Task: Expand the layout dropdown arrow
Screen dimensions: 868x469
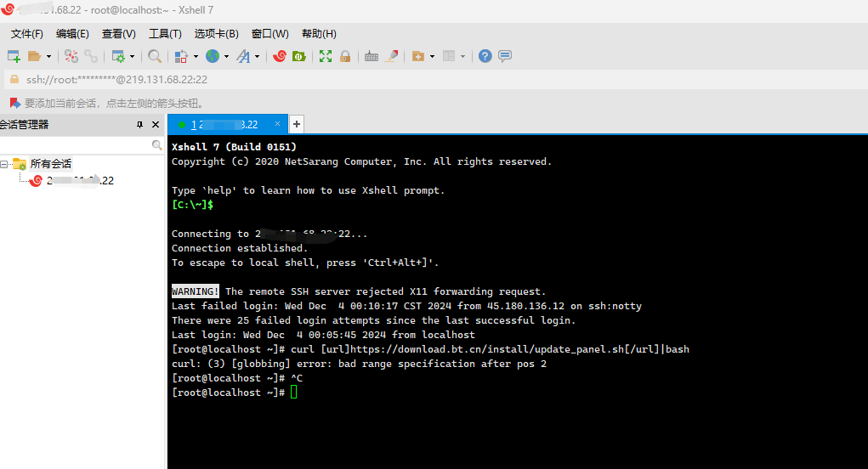Action: coord(462,56)
